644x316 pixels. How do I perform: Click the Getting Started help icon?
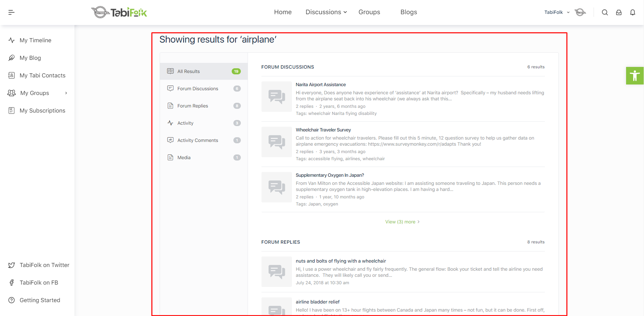(11, 300)
